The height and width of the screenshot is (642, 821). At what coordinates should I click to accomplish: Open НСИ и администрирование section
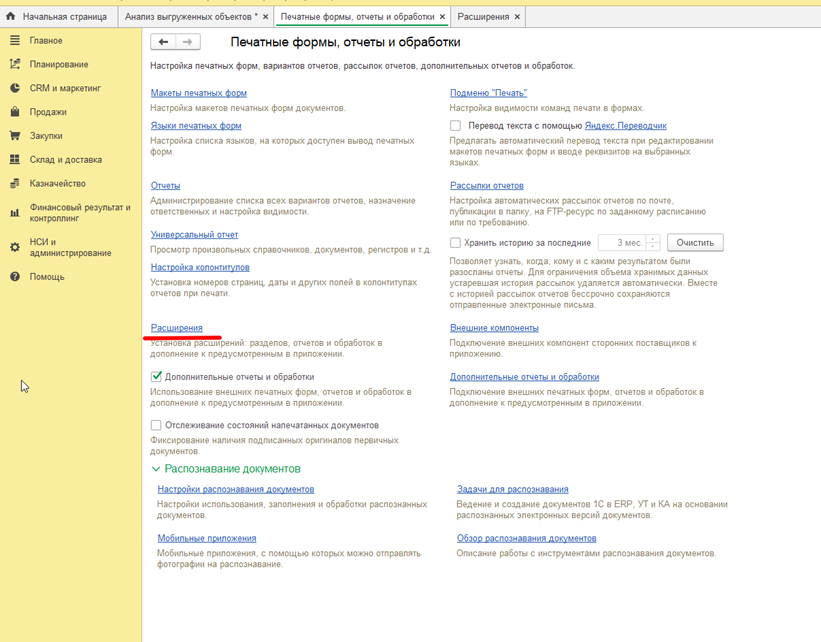[x=70, y=247]
